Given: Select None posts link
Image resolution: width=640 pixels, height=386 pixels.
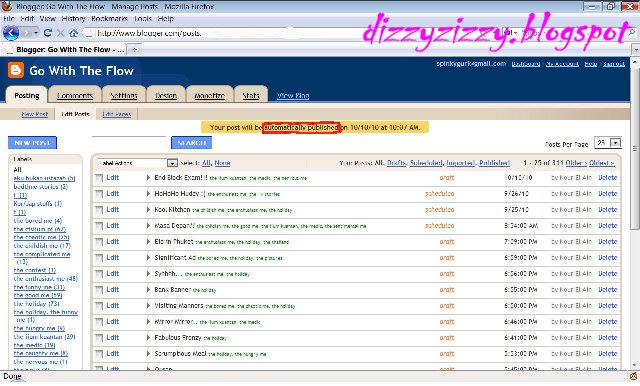Looking at the screenshot, I should (x=222, y=163).
